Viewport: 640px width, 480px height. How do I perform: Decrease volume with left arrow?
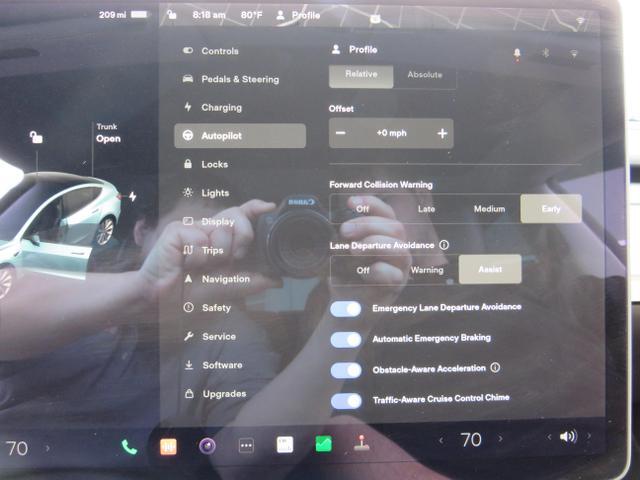(549, 437)
